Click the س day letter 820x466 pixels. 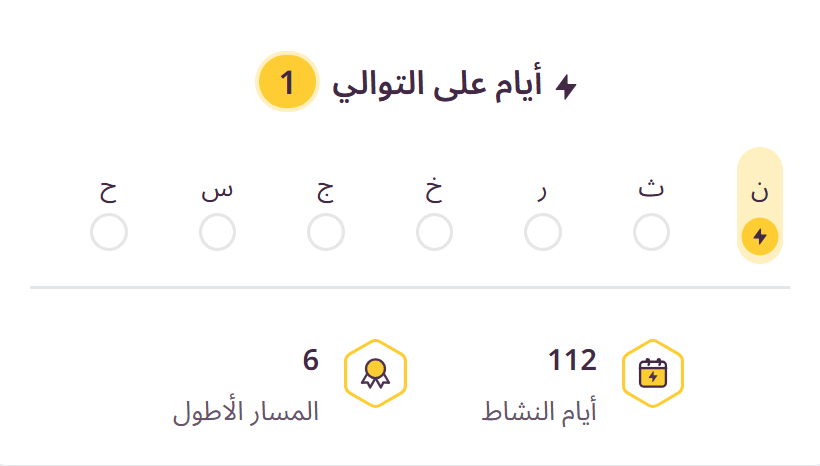(x=217, y=190)
